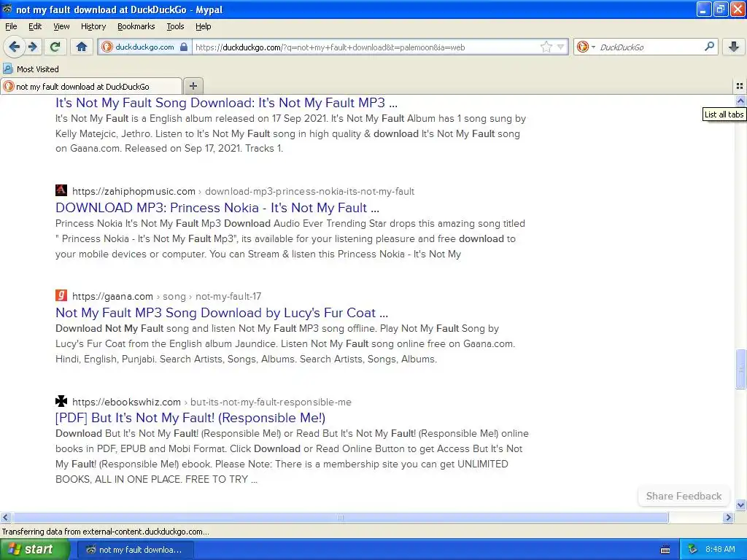
Task: Click the gaana.com song URL breadcrumb
Action: (x=167, y=296)
